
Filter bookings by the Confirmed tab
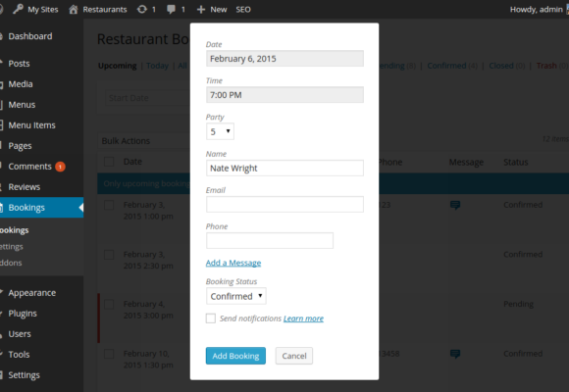[x=446, y=66]
